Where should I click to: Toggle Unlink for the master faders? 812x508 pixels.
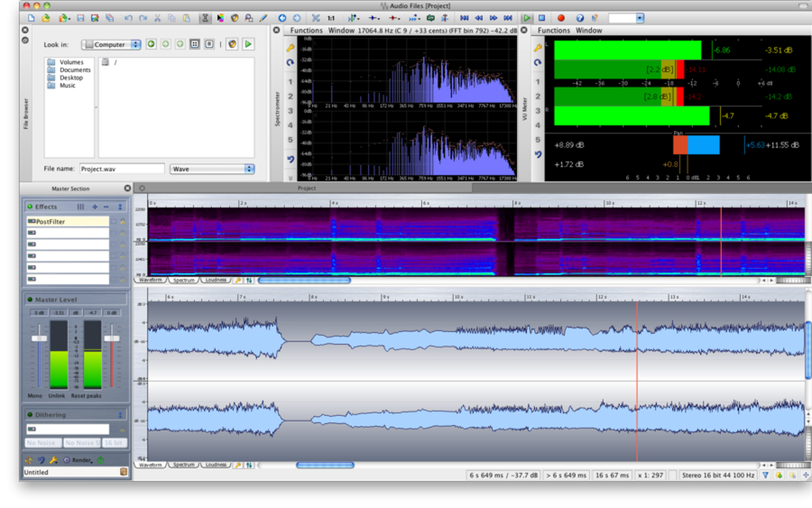[x=55, y=396]
